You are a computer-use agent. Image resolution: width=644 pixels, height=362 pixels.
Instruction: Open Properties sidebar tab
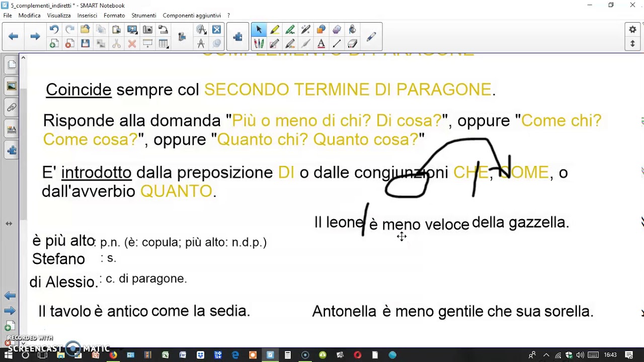coord(12,129)
